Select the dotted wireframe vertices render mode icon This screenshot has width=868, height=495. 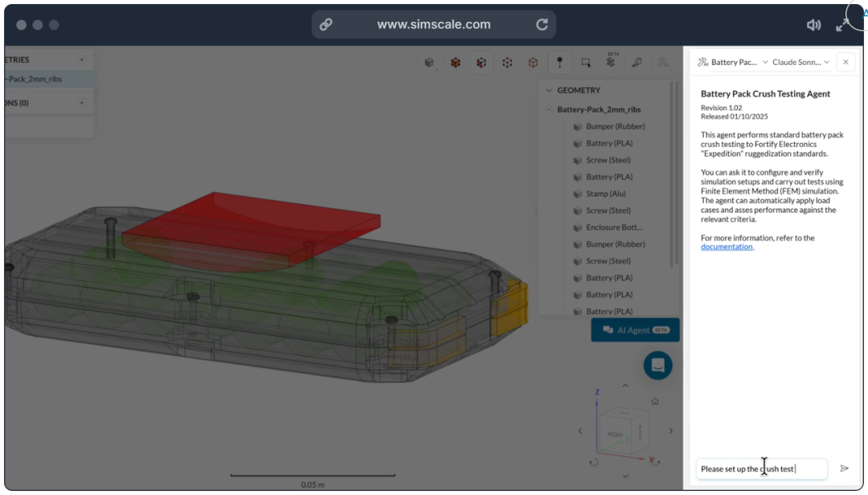tap(507, 63)
